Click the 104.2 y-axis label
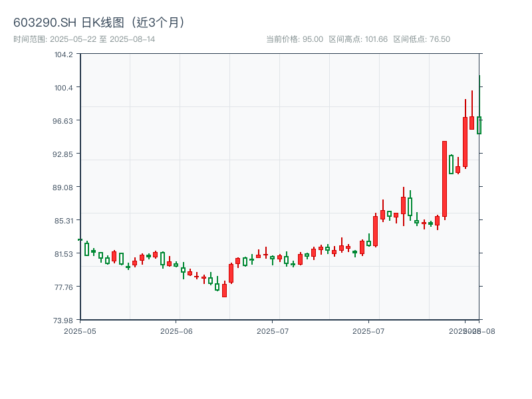Screen dimensions: 532x399 [x=63, y=55]
